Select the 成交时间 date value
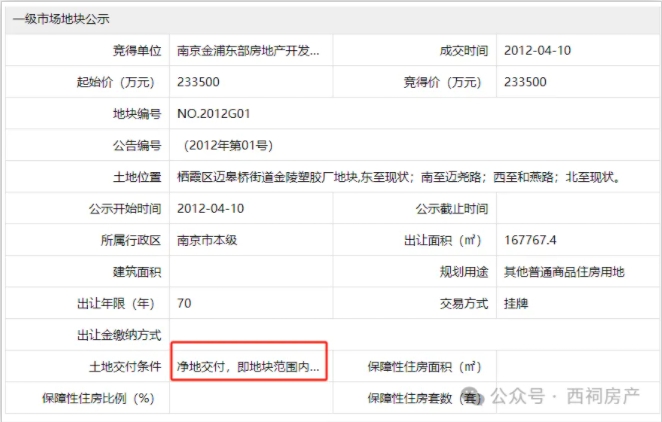662x422 pixels. click(x=537, y=51)
